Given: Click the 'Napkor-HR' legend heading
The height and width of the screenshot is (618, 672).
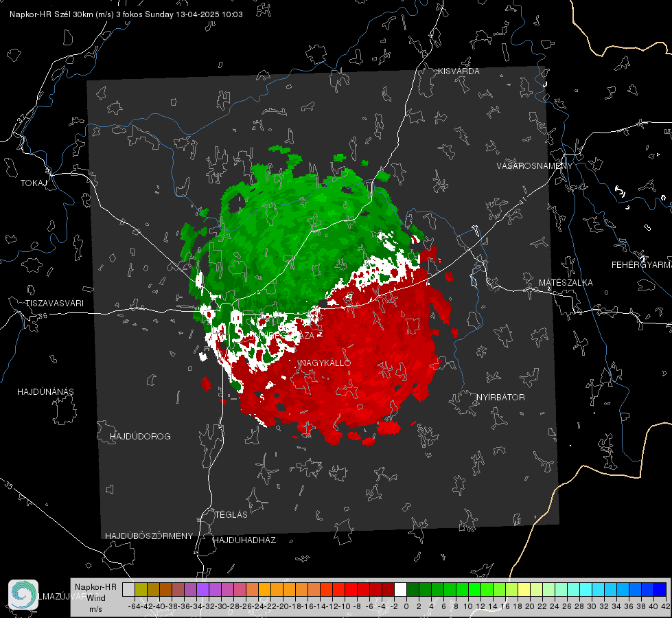Looking at the screenshot, I should coord(95,587).
